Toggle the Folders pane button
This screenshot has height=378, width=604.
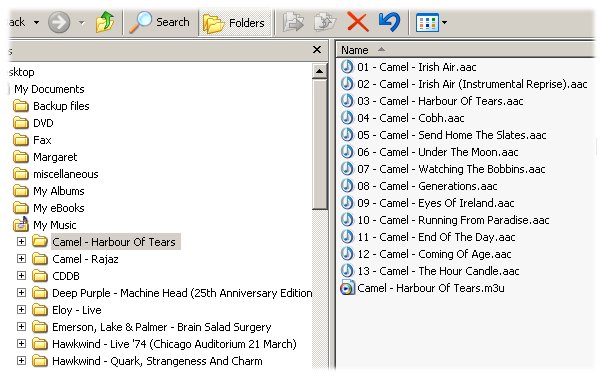(234, 23)
